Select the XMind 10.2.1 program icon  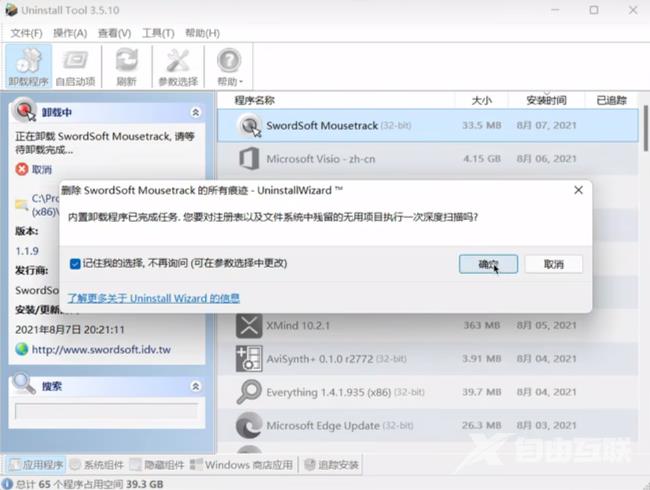pos(249,326)
